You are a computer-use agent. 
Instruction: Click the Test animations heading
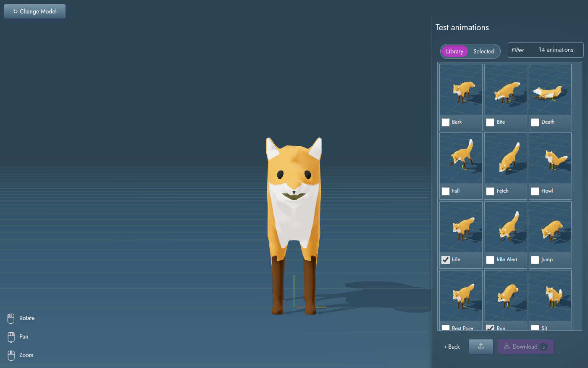pos(462,27)
